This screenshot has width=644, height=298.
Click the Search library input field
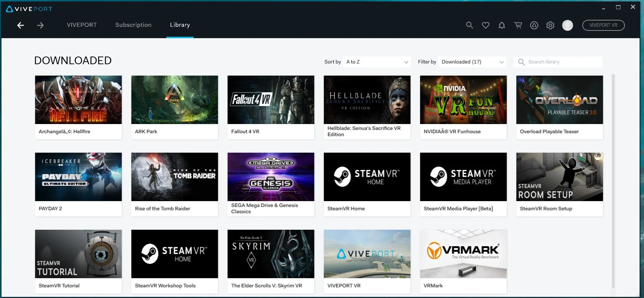point(558,62)
